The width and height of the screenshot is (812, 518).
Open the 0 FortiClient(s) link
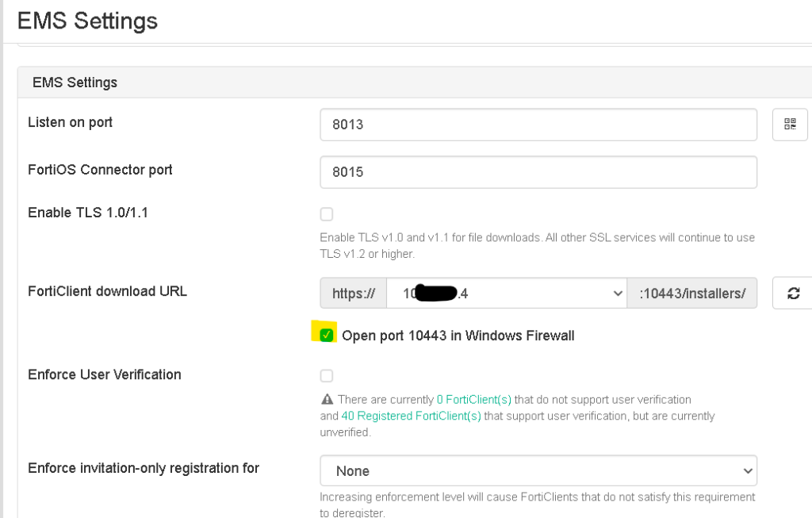tap(474, 400)
